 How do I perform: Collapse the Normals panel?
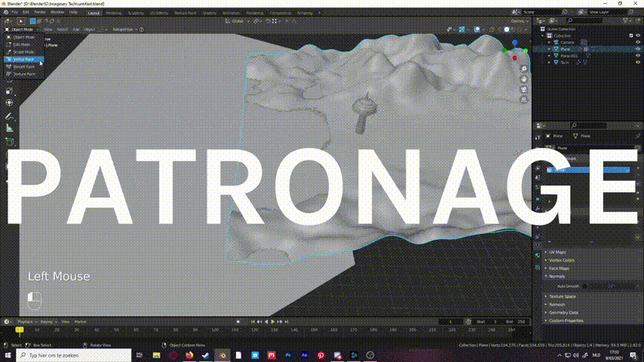click(x=557, y=276)
